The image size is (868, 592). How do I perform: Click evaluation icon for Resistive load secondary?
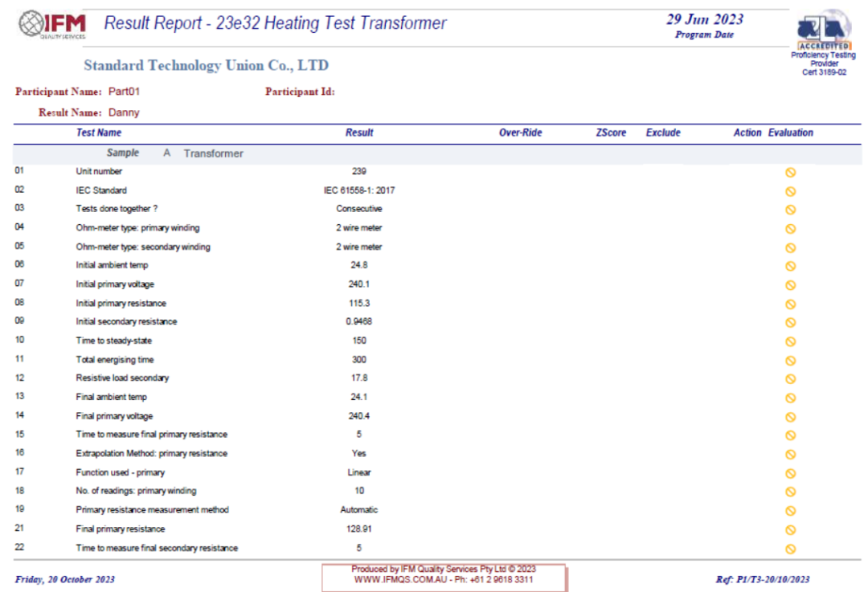[x=790, y=379]
